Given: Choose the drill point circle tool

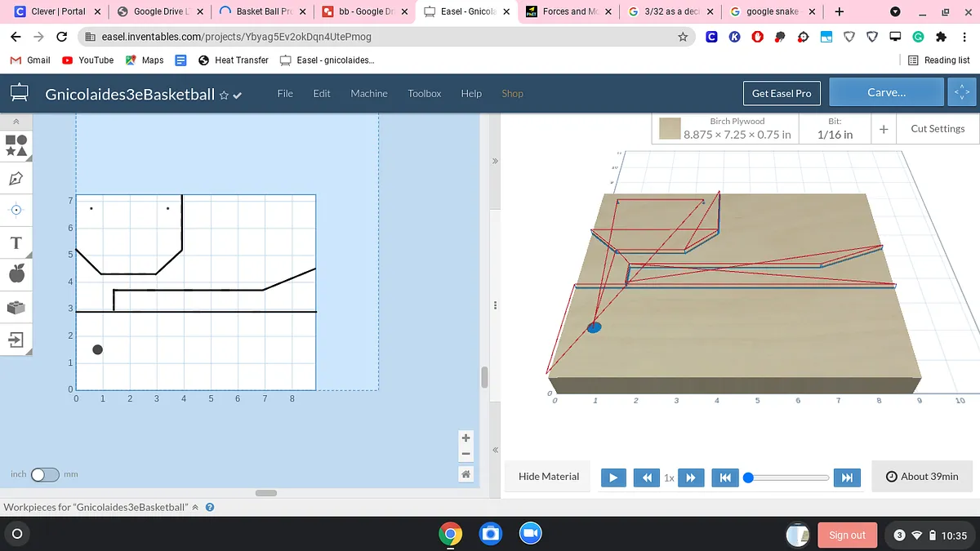Looking at the screenshot, I should pos(16,210).
